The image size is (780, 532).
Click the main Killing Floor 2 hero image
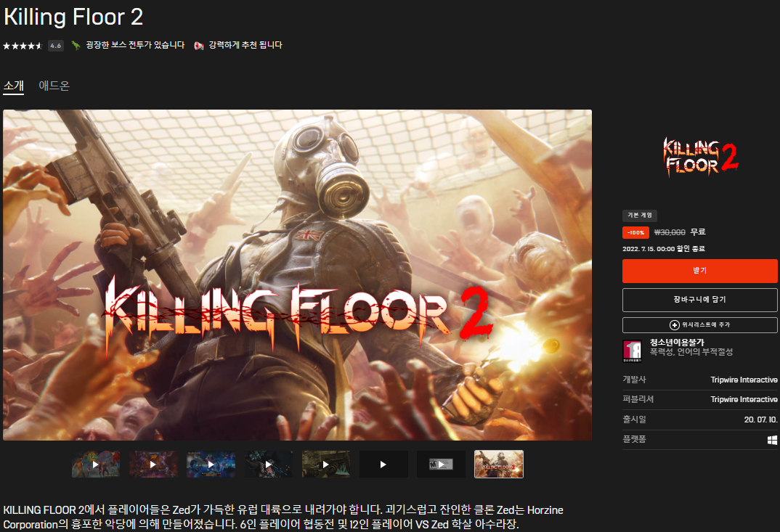tap(298, 275)
